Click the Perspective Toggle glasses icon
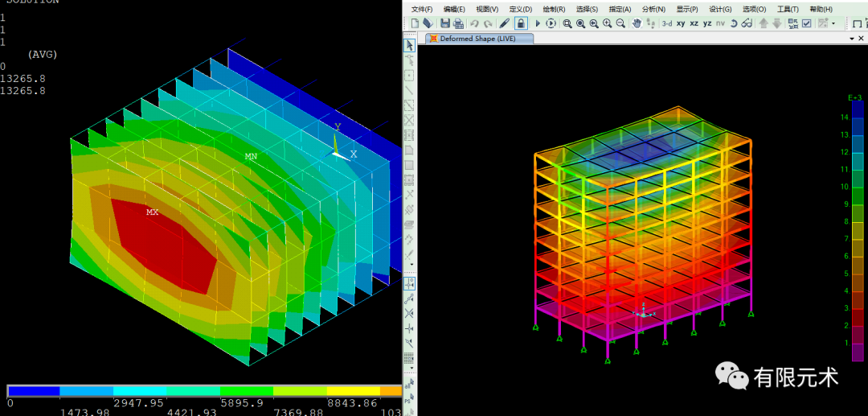The height and width of the screenshot is (416, 868). (x=747, y=23)
